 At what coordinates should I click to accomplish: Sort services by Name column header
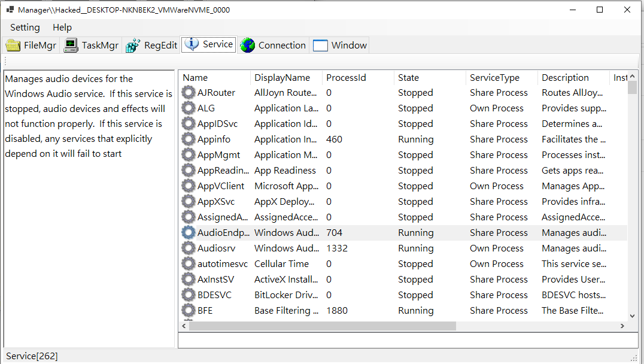[214, 78]
